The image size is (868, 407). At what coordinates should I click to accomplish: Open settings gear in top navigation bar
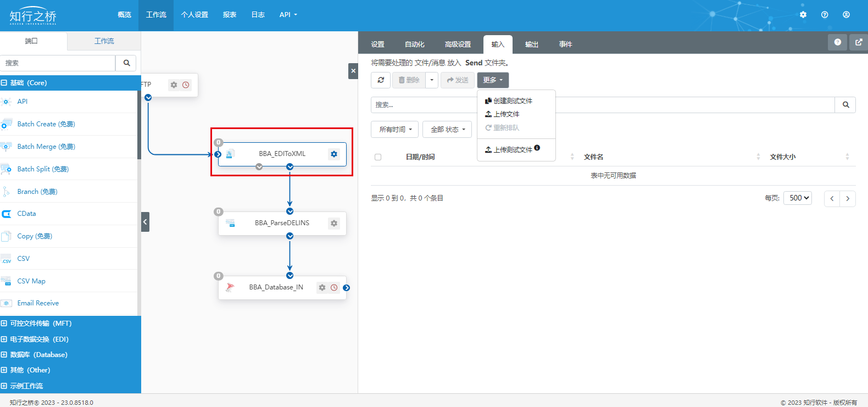point(803,15)
